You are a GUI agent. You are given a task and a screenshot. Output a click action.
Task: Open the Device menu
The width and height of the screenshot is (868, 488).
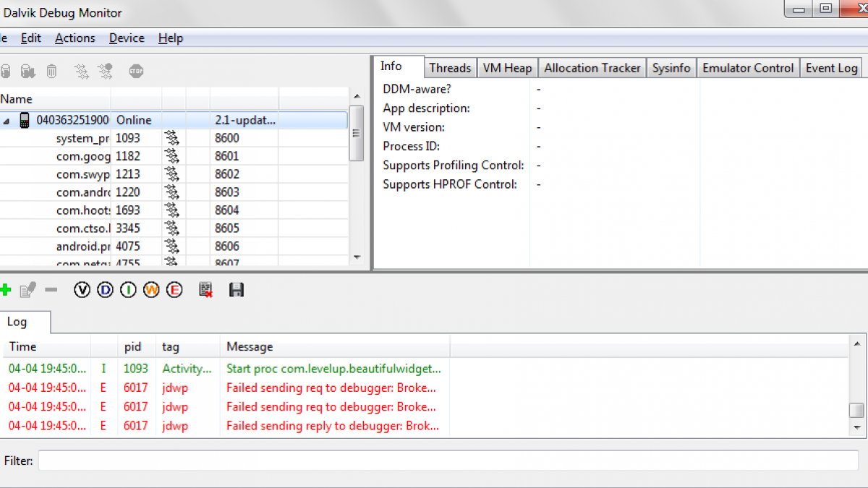[127, 38]
